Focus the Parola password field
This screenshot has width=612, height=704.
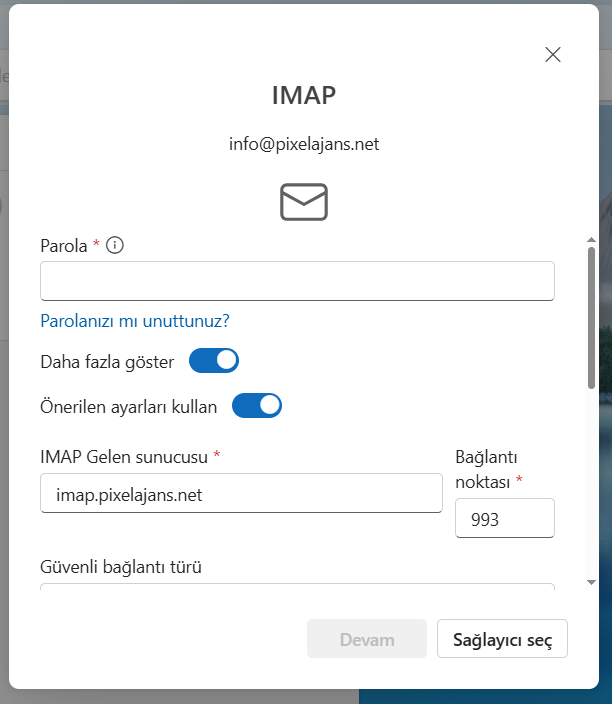coord(297,281)
